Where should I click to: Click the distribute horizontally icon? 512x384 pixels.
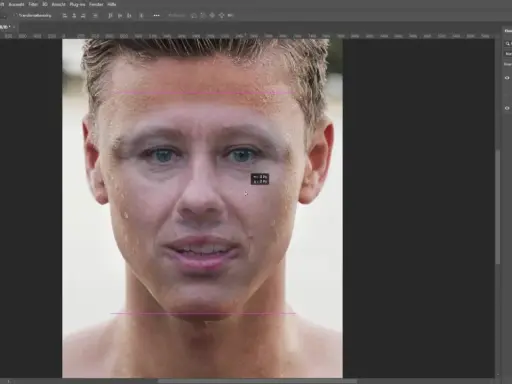point(95,16)
